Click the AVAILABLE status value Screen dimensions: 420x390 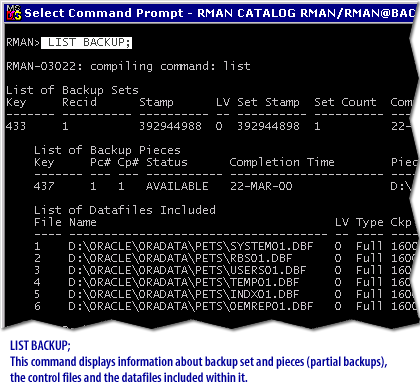[177, 186]
